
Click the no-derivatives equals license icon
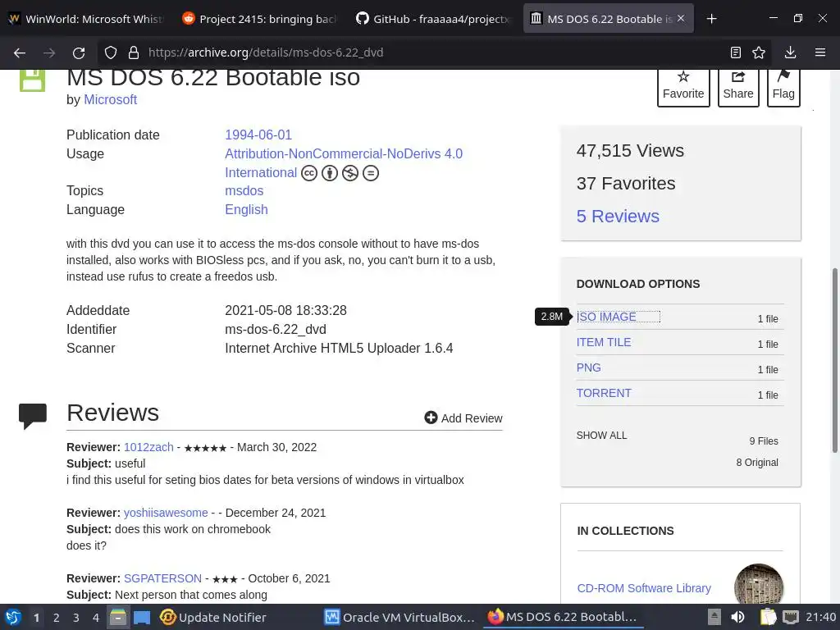[x=371, y=173]
